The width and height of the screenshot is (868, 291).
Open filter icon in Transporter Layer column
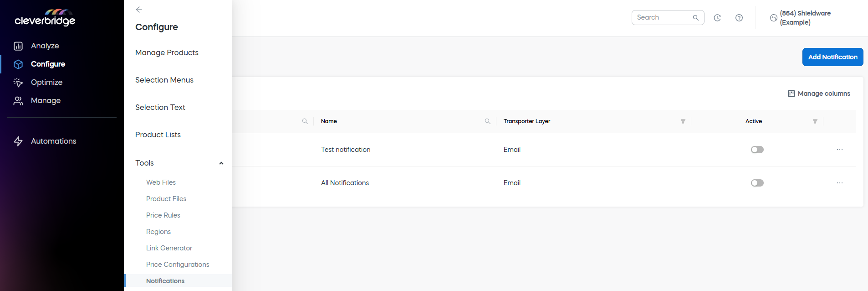683,121
